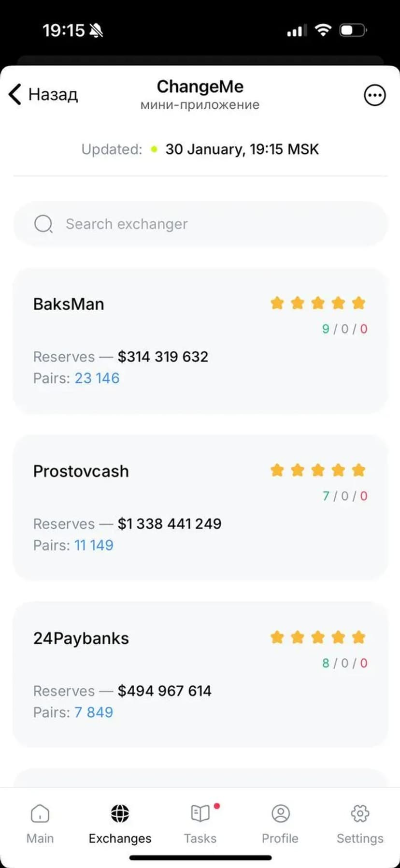View BaksMan reviews 9/0/0 counter
This screenshot has width=400, height=868.
344,329
